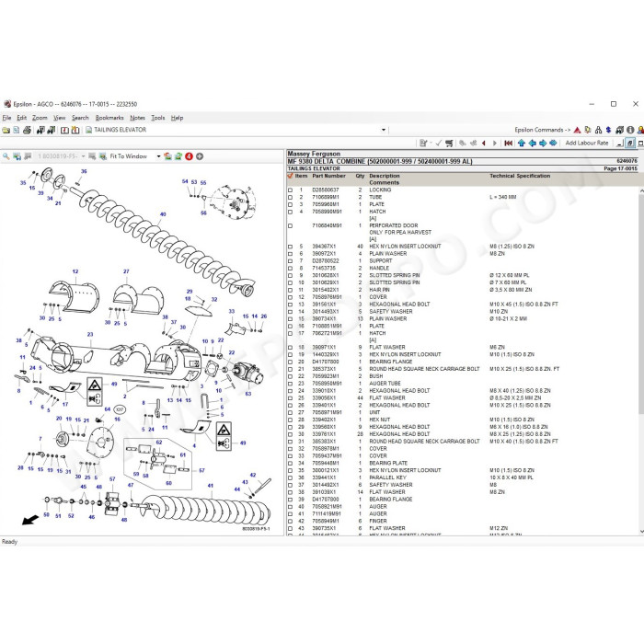644x644 pixels.
Task: Tick the checkbox for item 23 AUGER TUBE
Action: 291,384
